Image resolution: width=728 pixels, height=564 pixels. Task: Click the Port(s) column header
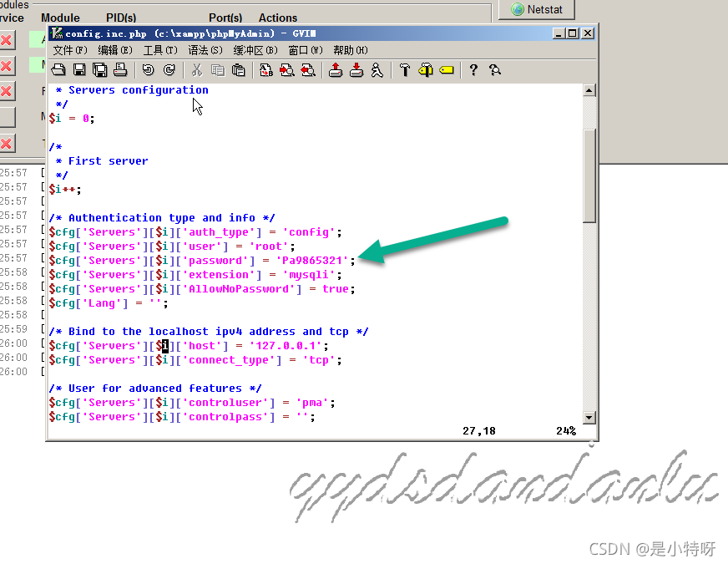[225, 18]
